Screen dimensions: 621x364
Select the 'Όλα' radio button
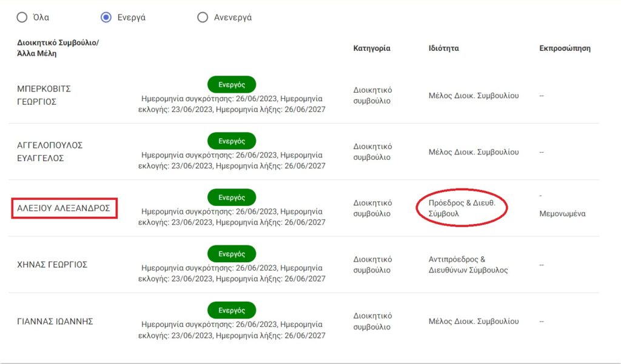pos(22,17)
